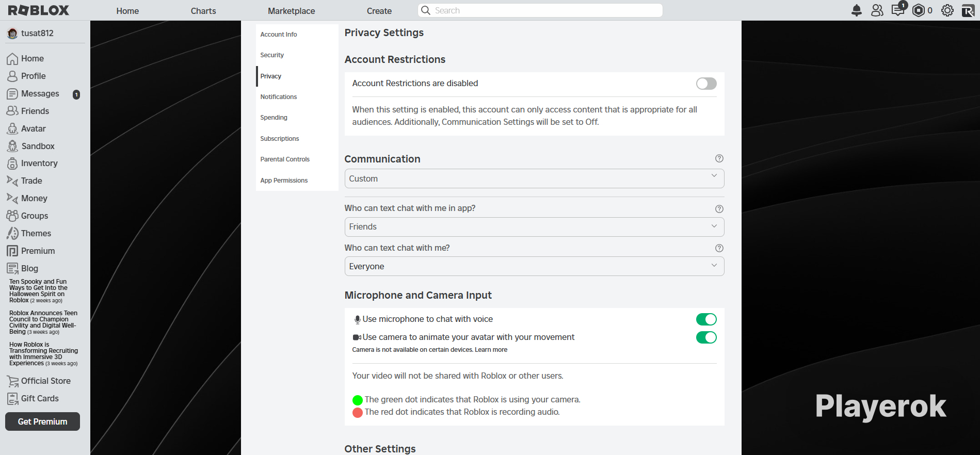
Task: Switch to the Account Info tab
Action: pos(297,35)
